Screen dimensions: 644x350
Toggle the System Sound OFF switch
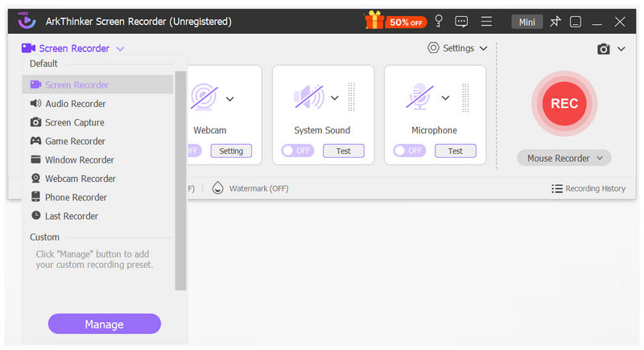pos(298,150)
